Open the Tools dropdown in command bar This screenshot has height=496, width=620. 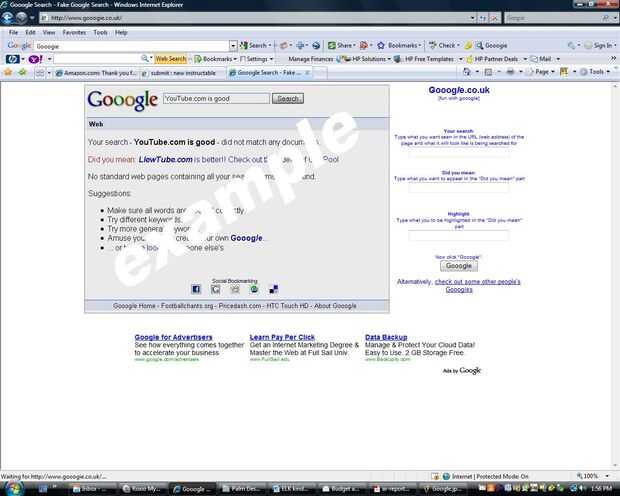(595, 72)
